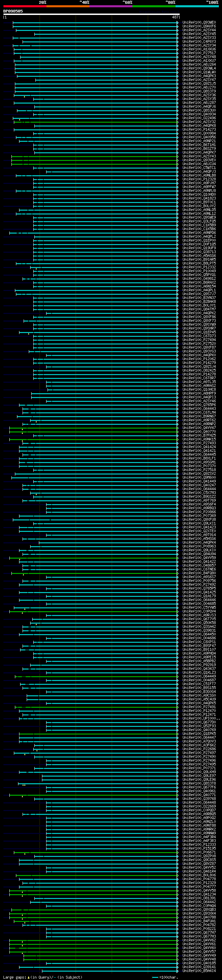Click the Large gaps legend text
Viewport: 222px width, 980px height.
pyautogui.click(x=15, y=977)
